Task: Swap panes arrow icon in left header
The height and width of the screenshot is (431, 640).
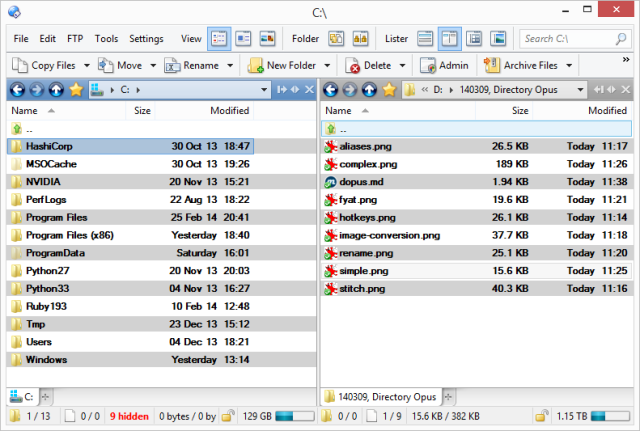Action: pos(295,89)
